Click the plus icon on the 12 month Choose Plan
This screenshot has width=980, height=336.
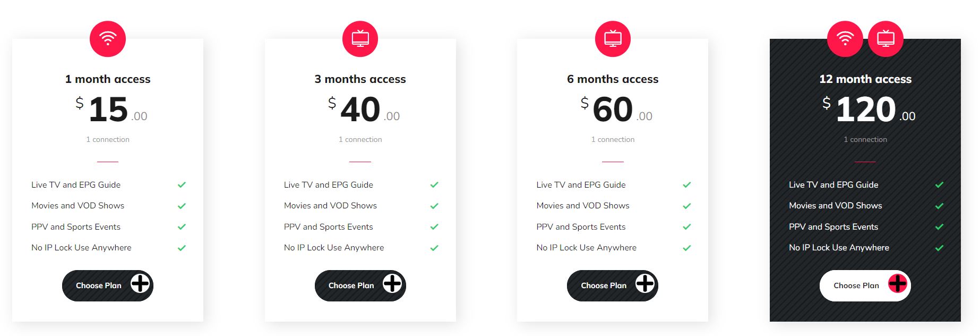[897, 285]
